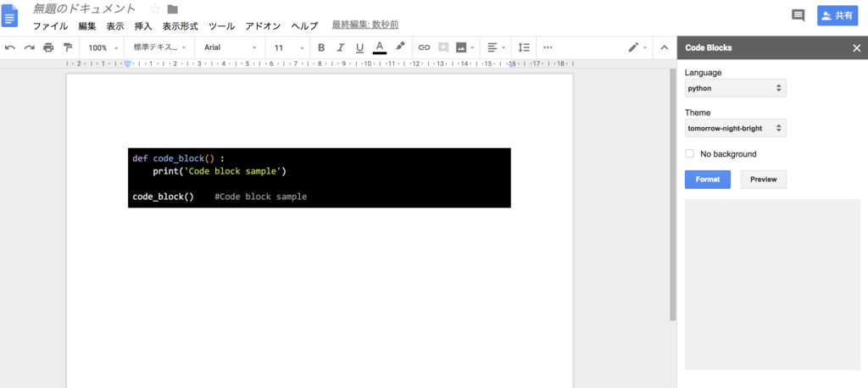Open 最終編集 revision history link
Image resolution: width=868 pixels, height=388 pixels.
(364, 25)
